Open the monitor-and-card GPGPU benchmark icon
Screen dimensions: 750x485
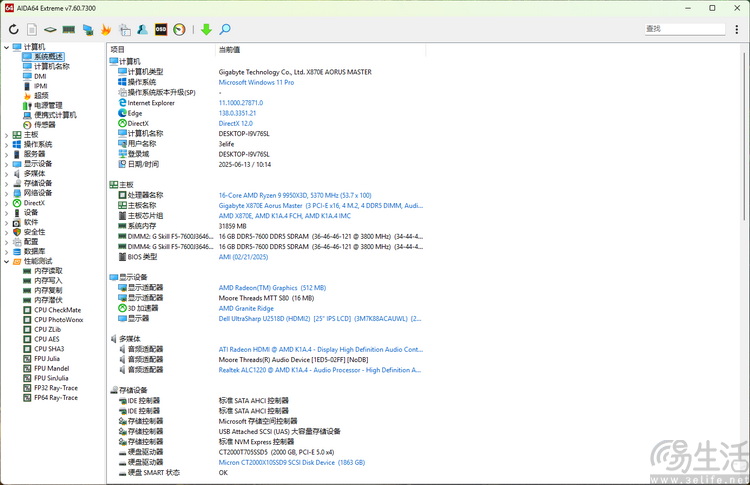coord(88,30)
